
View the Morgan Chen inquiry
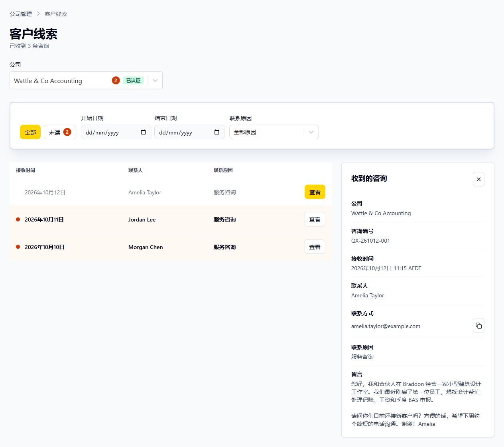click(315, 247)
